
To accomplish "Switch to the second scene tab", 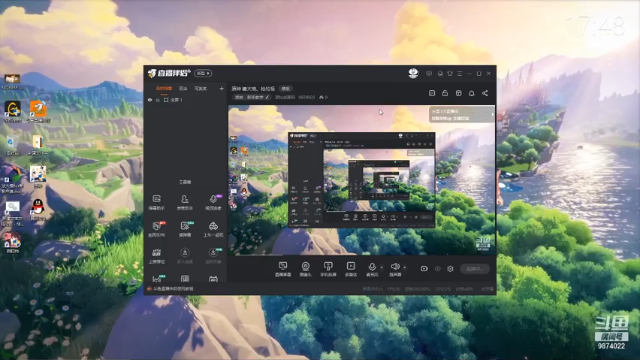I will tap(183, 88).
